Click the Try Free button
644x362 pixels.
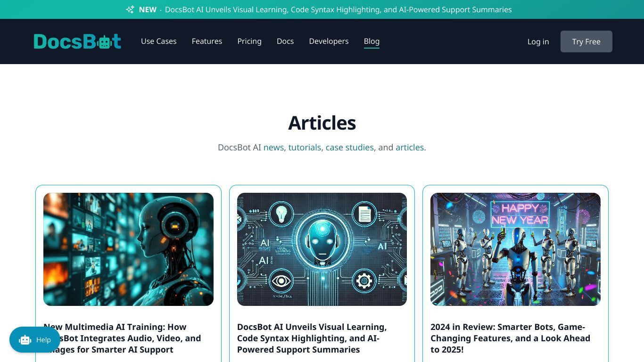point(586,41)
